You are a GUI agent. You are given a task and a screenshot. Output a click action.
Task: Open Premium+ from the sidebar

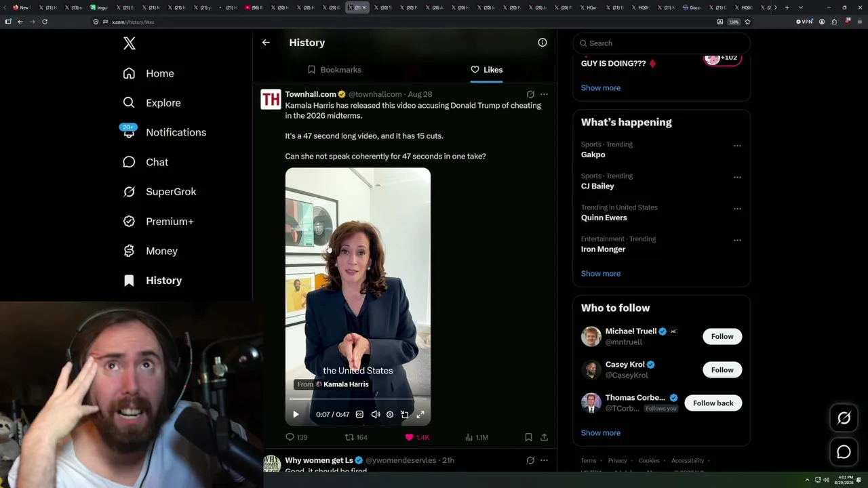coord(158,221)
